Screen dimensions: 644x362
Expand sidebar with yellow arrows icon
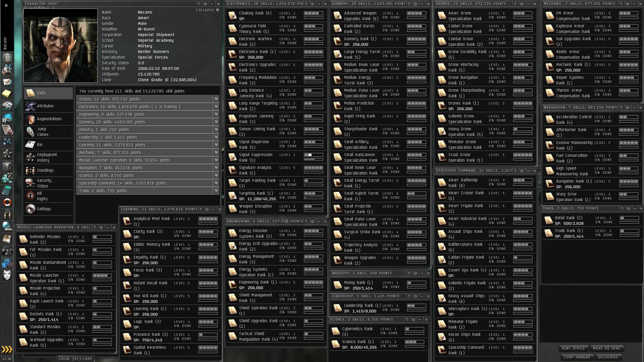(x=7, y=349)
